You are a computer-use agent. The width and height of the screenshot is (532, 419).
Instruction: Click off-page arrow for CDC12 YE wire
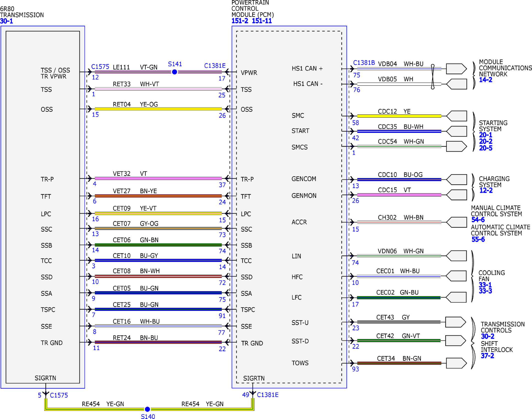pyautogui.click(x=456, y=116)
